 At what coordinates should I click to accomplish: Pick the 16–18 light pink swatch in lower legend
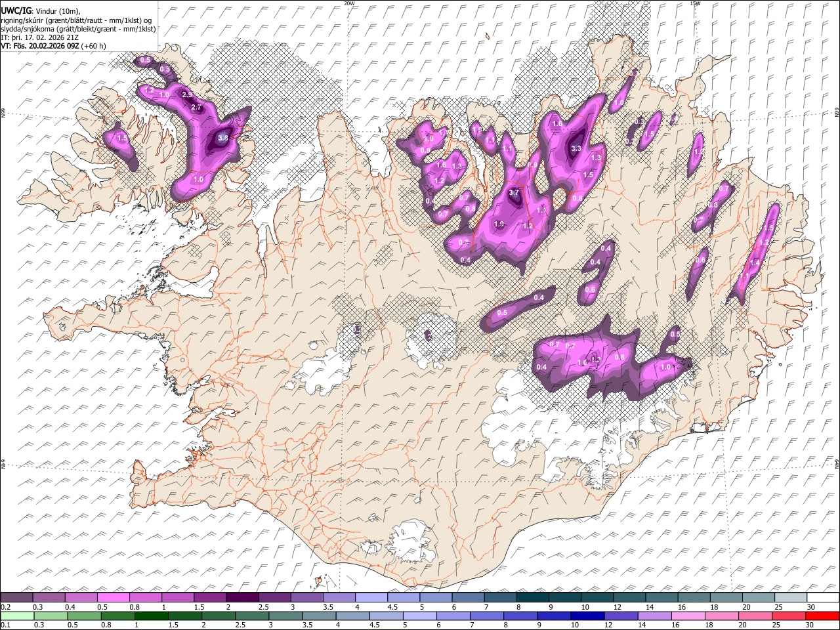(x=689, y=616)
